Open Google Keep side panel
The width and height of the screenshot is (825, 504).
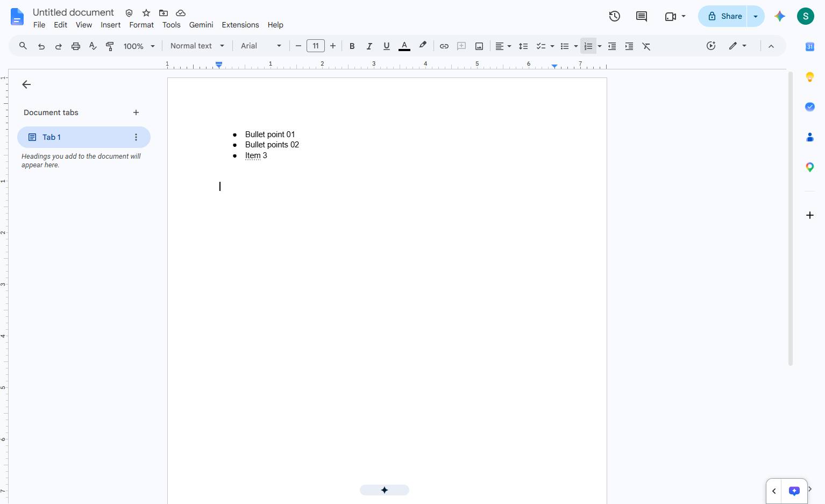pos(810,77)
